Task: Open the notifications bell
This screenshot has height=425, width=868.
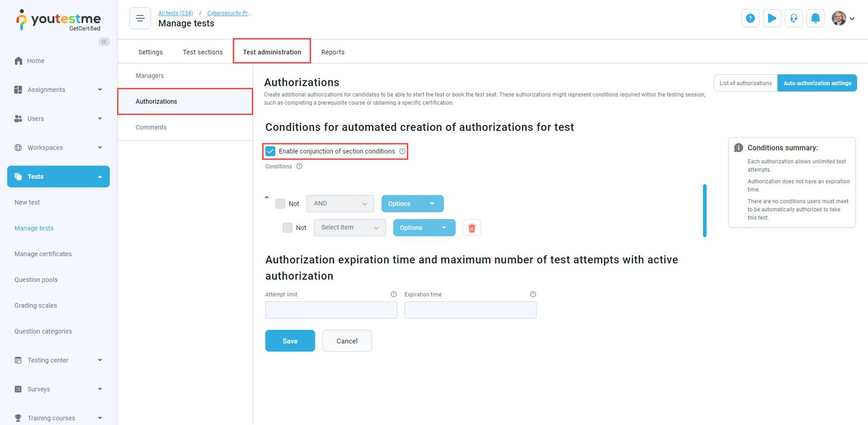Action: pos(815,18)
